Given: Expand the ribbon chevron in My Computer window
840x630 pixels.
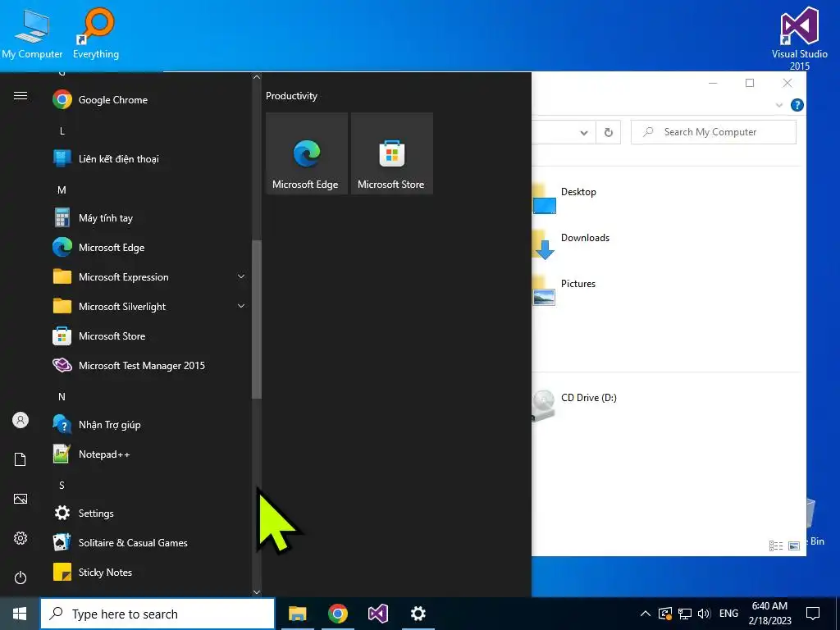Looking at the screenshot, I should [x=779, y=105].
